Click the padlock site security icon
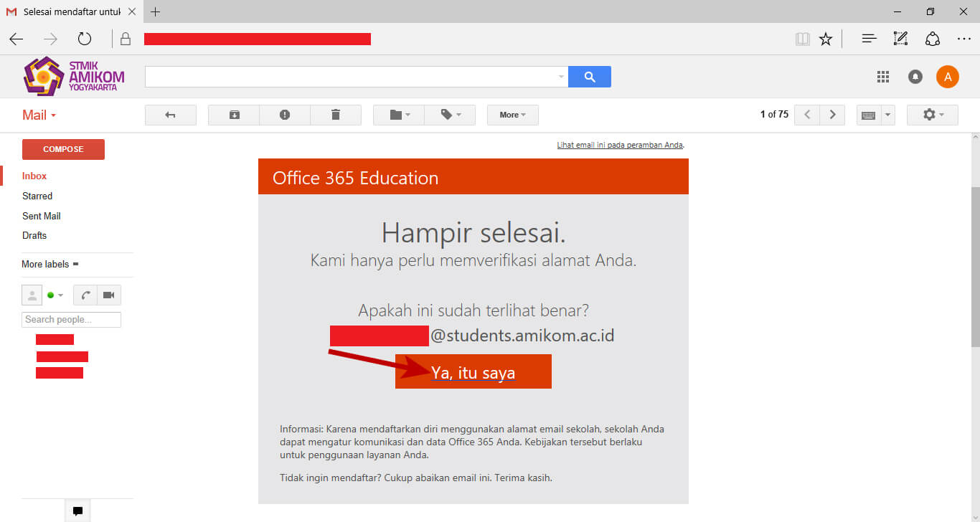The image size is (980, 522). coord(126,39)
